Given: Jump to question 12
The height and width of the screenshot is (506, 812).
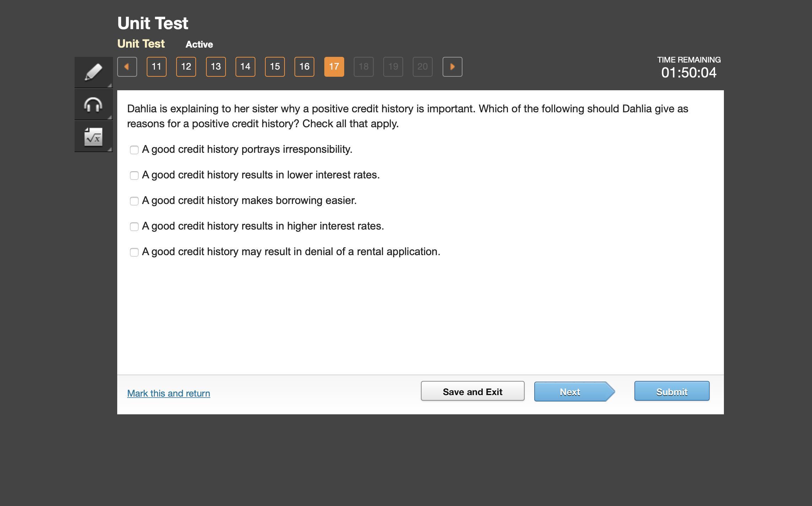Looking at the screenshot, I should click(186, 67).
